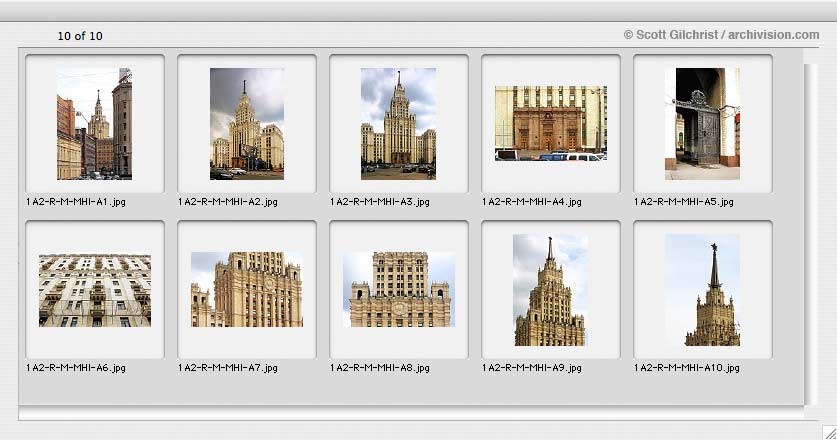This screenshot has width=837, height=440.
Task: Open thumbnail 1A2-R-M-MHI-A3.jpg tower front view
Action: [x=399, y=123]
